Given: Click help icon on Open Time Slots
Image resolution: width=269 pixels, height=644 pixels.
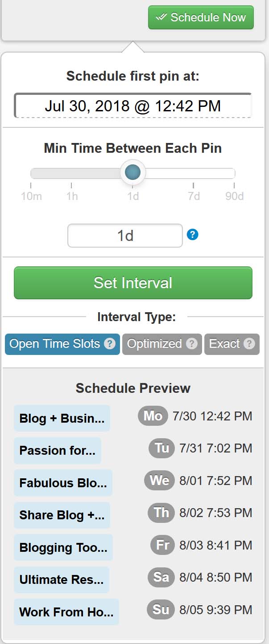Looking at the screenshot, I should pyautogui.click(x=110, y=344).
